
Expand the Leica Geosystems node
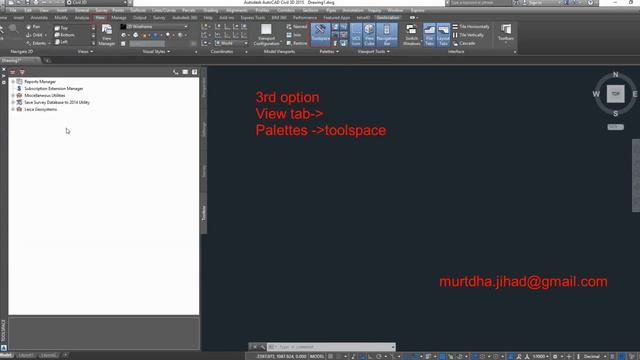13,109
